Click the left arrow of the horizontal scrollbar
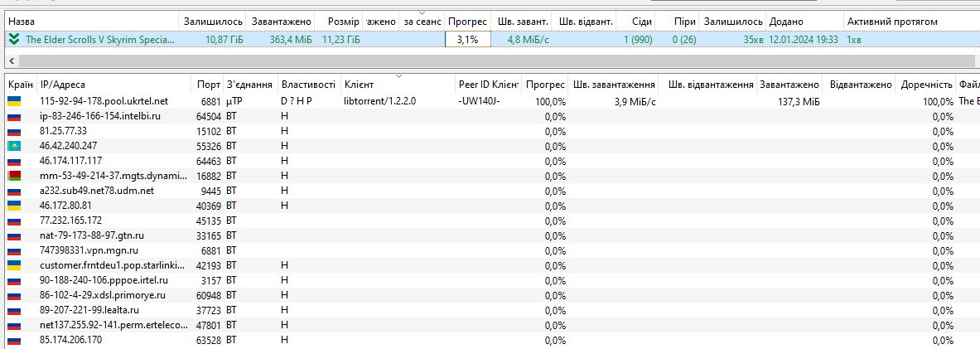980x349 pixels. [12, 61]
